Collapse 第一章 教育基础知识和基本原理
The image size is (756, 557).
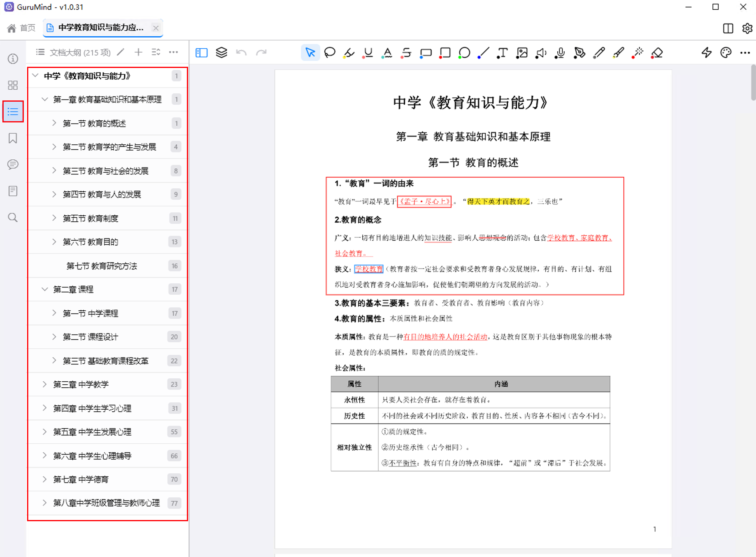pos(45,99)
